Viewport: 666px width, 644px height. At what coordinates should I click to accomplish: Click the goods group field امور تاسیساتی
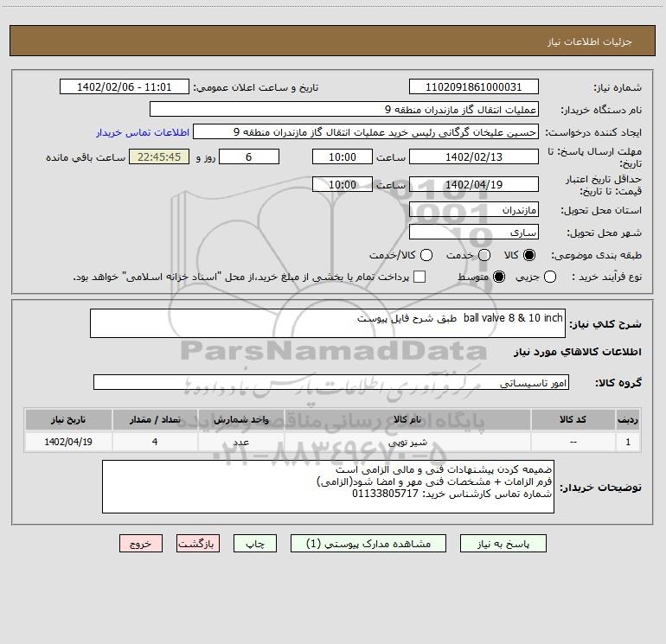331,382
